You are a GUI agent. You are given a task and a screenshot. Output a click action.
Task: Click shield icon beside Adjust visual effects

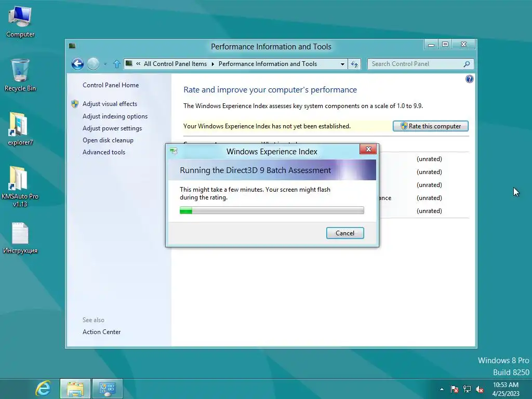click(75, 104)
